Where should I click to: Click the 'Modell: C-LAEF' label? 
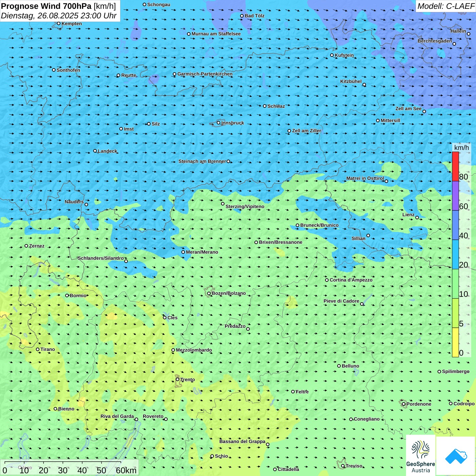(445, 6)
